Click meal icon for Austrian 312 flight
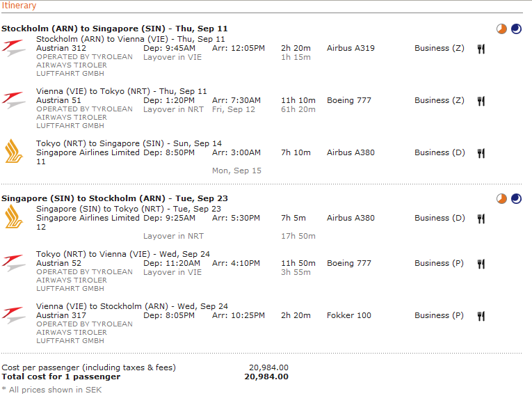This screenshot has width=532, height=396. coord(481,49)
